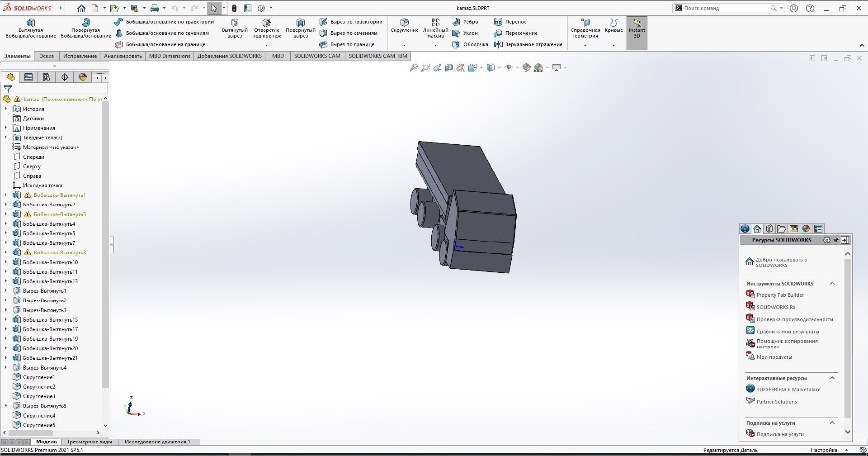Click Вырез по сечениям lofted cut
This screenshot has height=456, width=868.
coord(349,33)
